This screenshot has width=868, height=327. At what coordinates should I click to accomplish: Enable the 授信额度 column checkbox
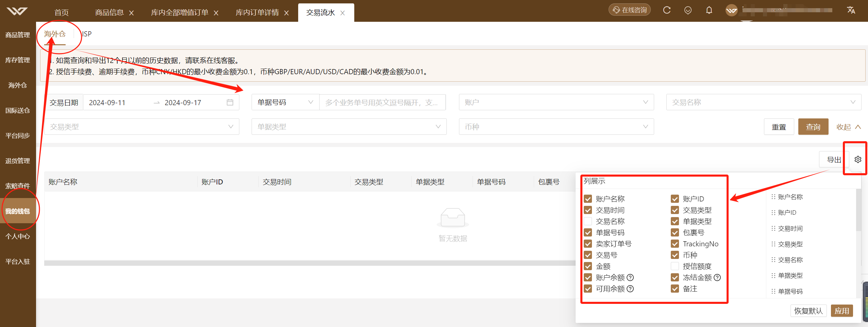coord(675,266)
